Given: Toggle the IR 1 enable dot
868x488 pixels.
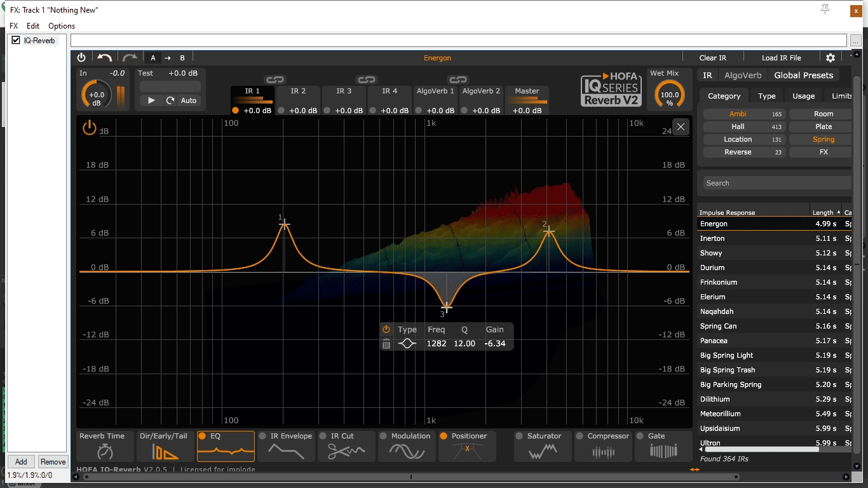Looking at the screenshot, I should tap(236, 110).
